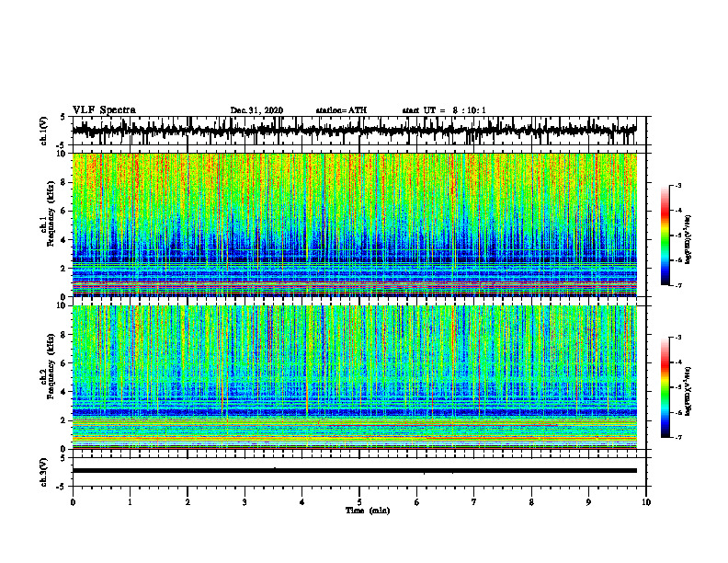Select the ch.1(V) waveform panel
The image size is (728, 563).
(358, 131)
